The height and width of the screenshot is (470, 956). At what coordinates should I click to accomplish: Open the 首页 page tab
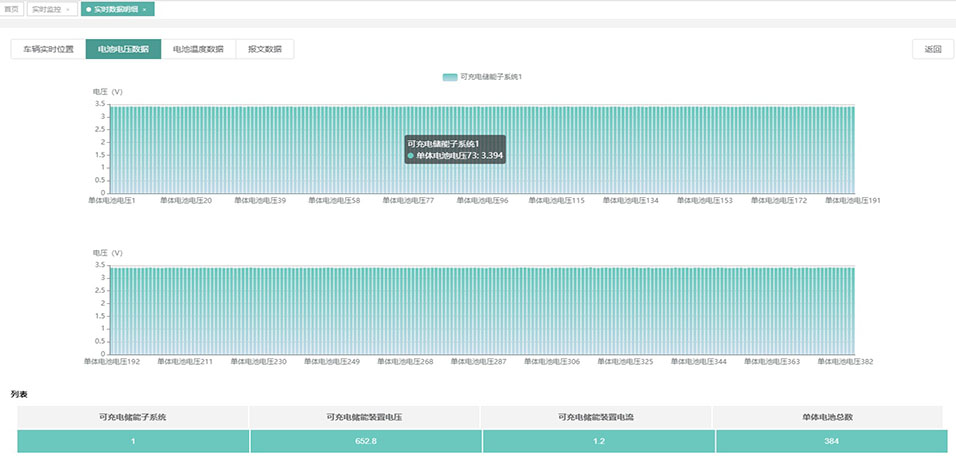pos(12,9)
